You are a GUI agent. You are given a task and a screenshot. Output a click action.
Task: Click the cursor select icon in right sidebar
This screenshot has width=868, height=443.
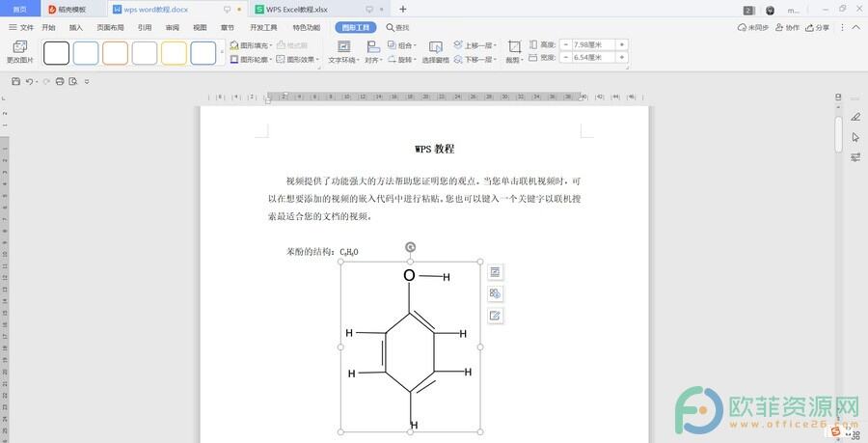(855, 137)
